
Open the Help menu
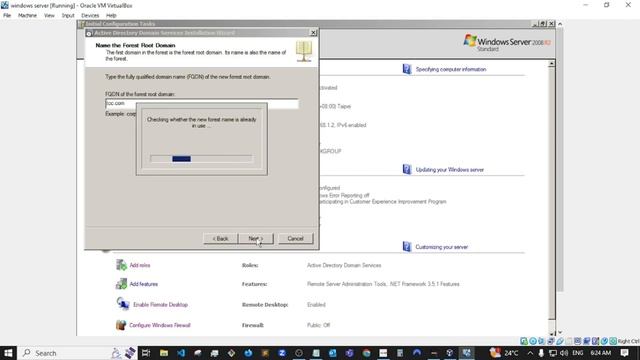tap(111, 16)
